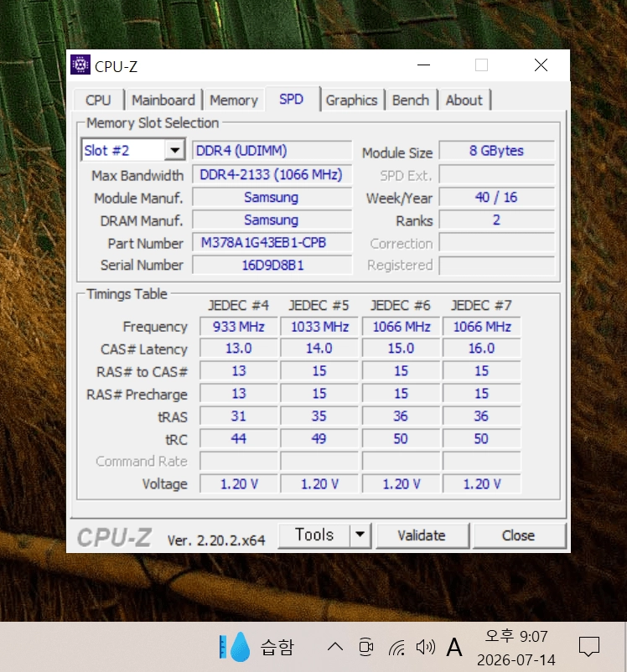Expand the Slot #2 selection dropdown

(x=174, y=151)
